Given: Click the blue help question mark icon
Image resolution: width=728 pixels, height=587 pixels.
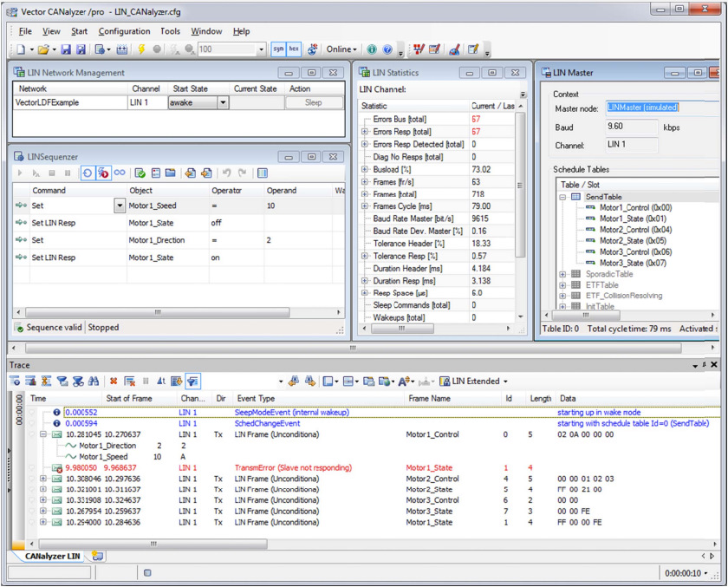Looking at the screenshot, I should tap(387, 49).
